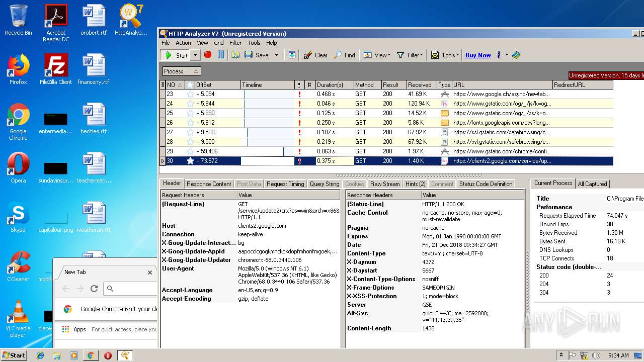This screenshot has height=362, width=644.
Task: Click Apps shortcut in Chrome bookmarks bar
Action: pyautogui.click(x=74, y=329)
